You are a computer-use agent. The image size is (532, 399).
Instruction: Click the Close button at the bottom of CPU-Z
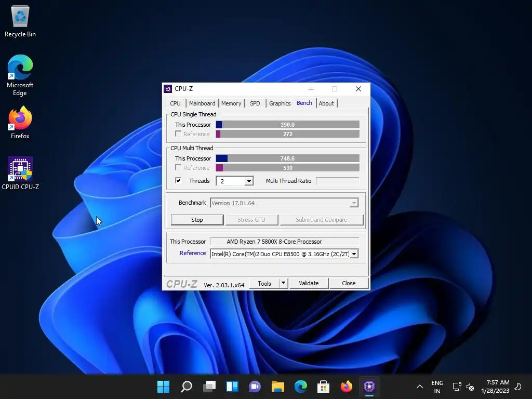[x=349, y=283]
